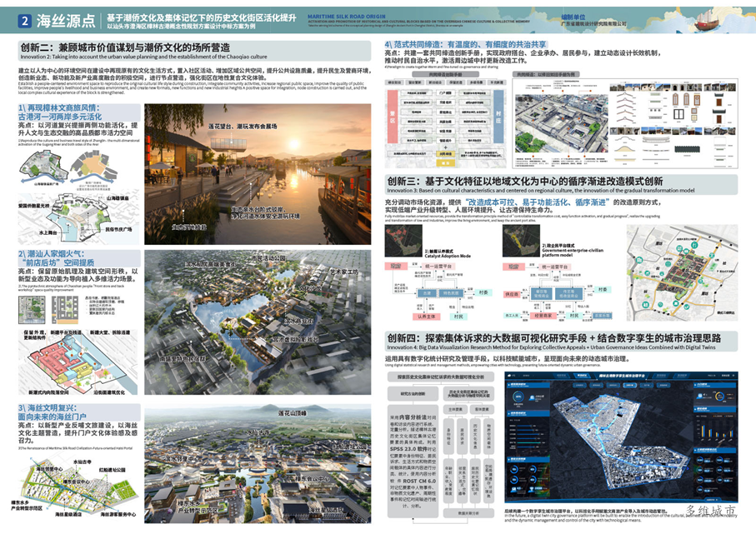Click the heading 3\ 海丝文明复兴
The image size is (756, 534).
(x=52, y=407)
